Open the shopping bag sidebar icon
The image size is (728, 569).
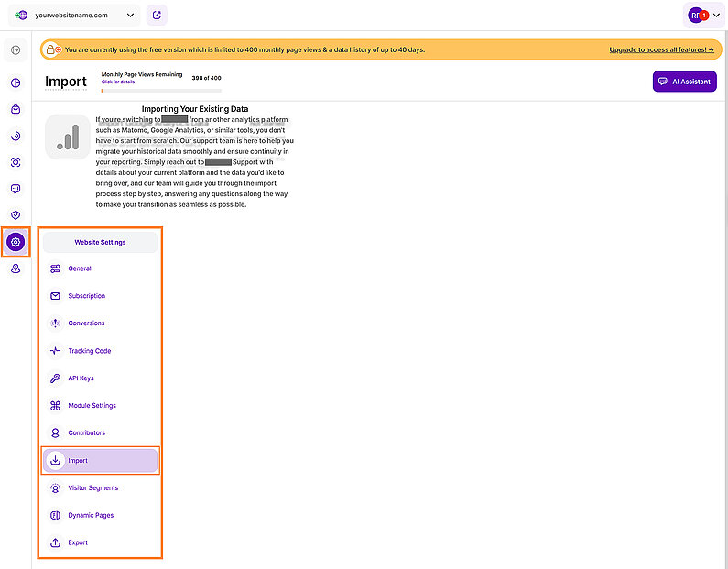16,110
